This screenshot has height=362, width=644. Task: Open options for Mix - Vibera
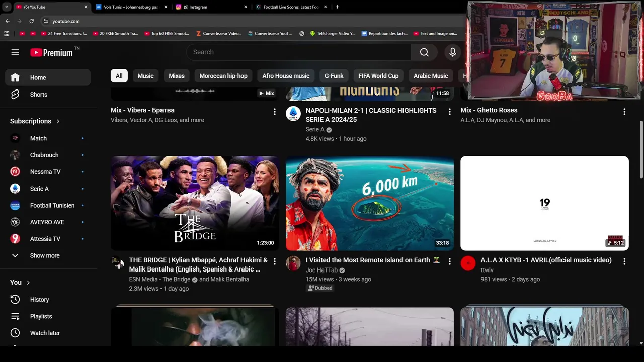tap(274, 112)
